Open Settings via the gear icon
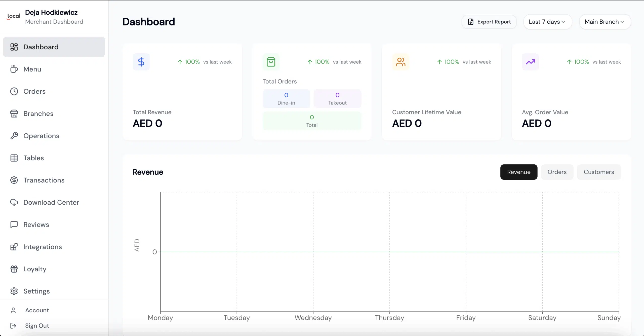Image resolution: width=644 pixels, height=336 pixels. coord(14,291)
